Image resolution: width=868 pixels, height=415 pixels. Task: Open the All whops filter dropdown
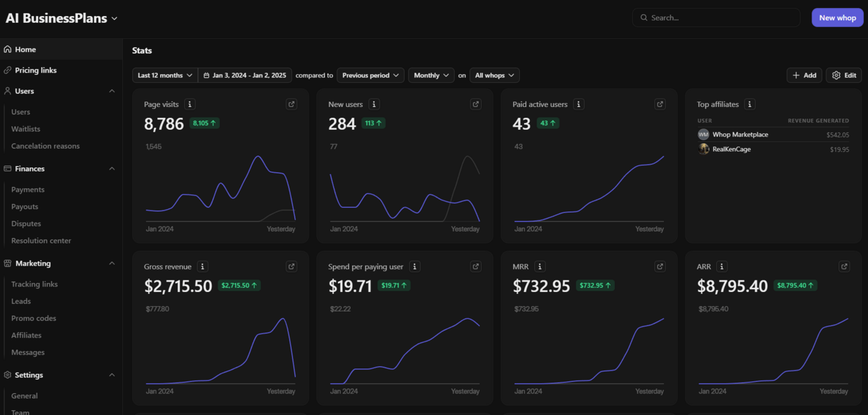(x=494, y=75)
